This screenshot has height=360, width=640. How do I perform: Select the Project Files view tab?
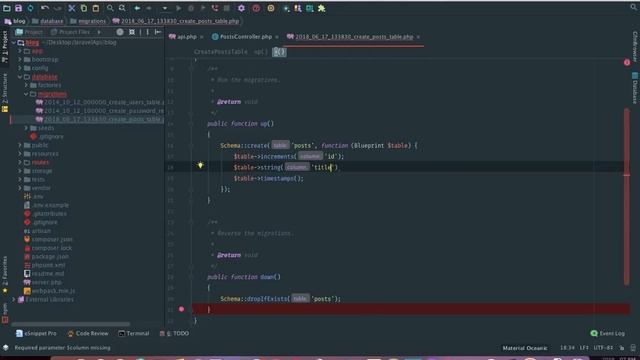[x=70, y=32]
